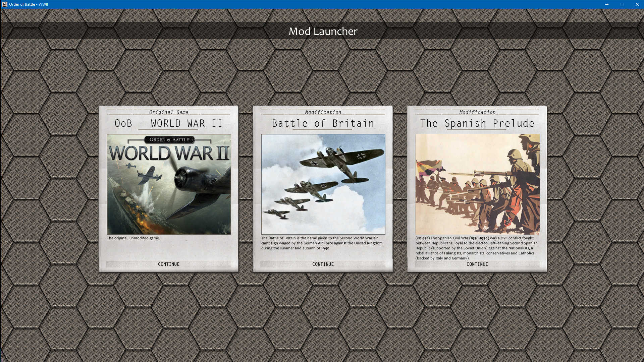Select the Battle of Britain bombers image
Screen dimensions: 644x362
[x=323, y=184]
